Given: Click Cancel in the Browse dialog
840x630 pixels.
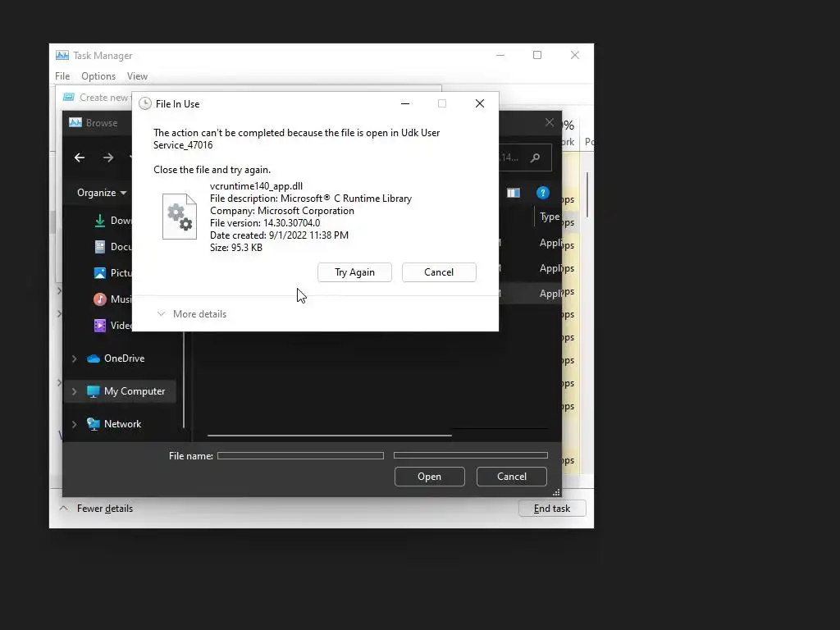Looking at the screenshot, I should 512,477.
